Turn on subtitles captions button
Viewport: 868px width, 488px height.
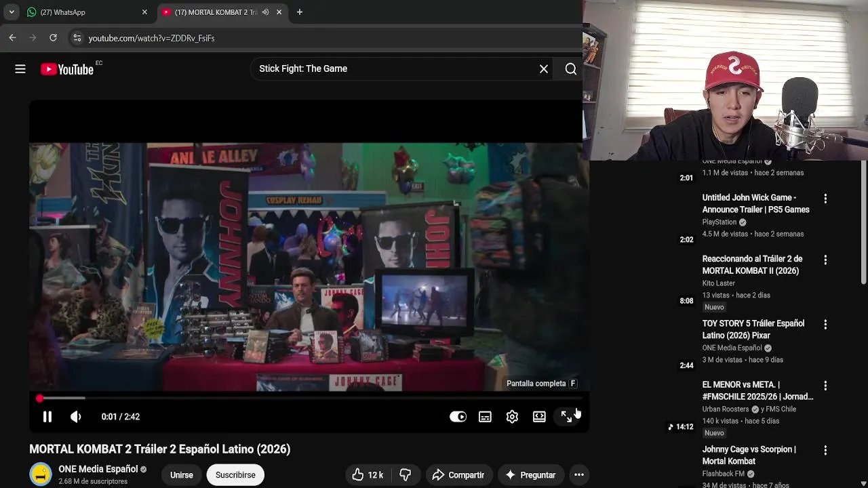click(x=485, y=417)
